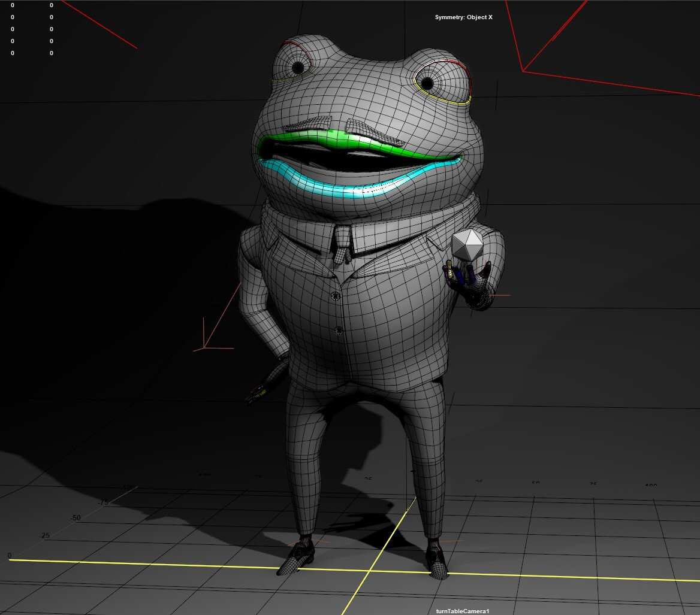
Task: Click the turnTableCamera1 camera label
Action: pos(463,611)
